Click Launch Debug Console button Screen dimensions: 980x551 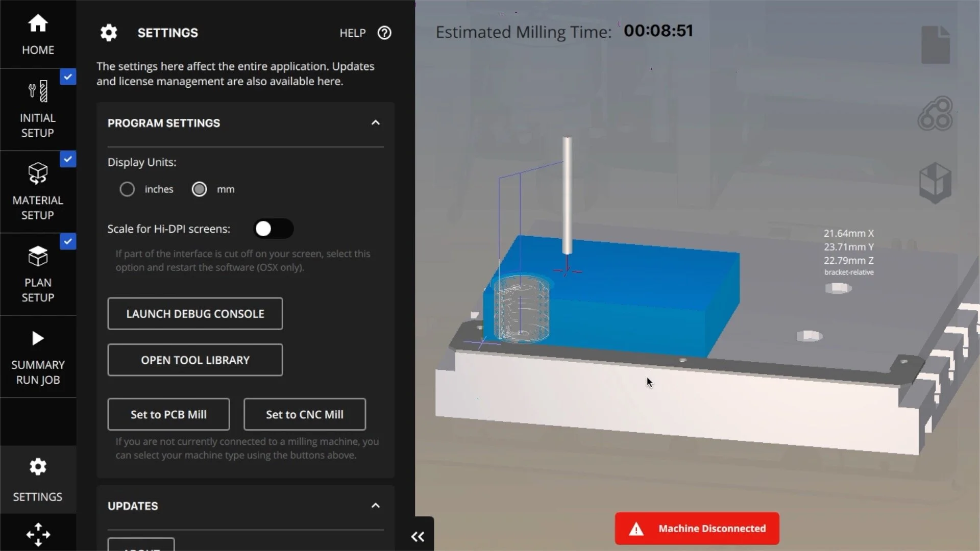[x=195, y=314]
